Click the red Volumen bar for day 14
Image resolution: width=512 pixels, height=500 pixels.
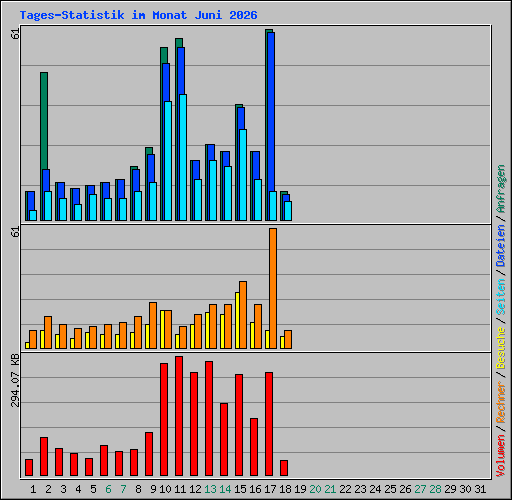(x=224, y=439)
